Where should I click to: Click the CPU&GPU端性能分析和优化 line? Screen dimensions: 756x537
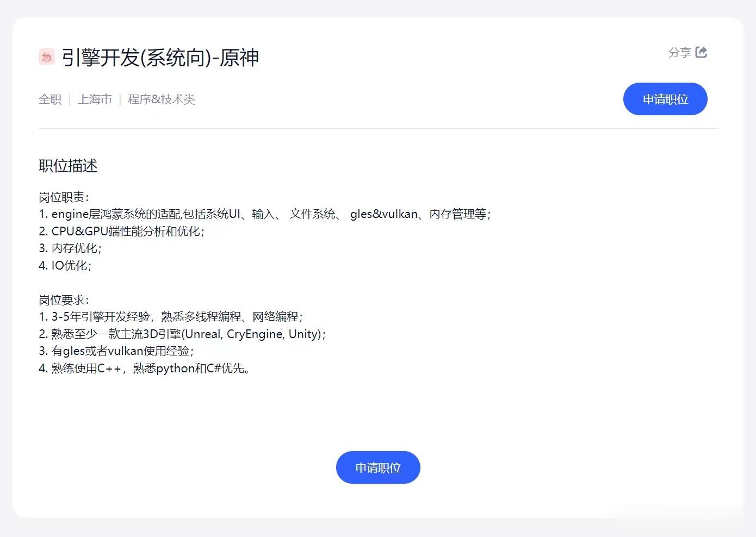click(x=122, y=232)
